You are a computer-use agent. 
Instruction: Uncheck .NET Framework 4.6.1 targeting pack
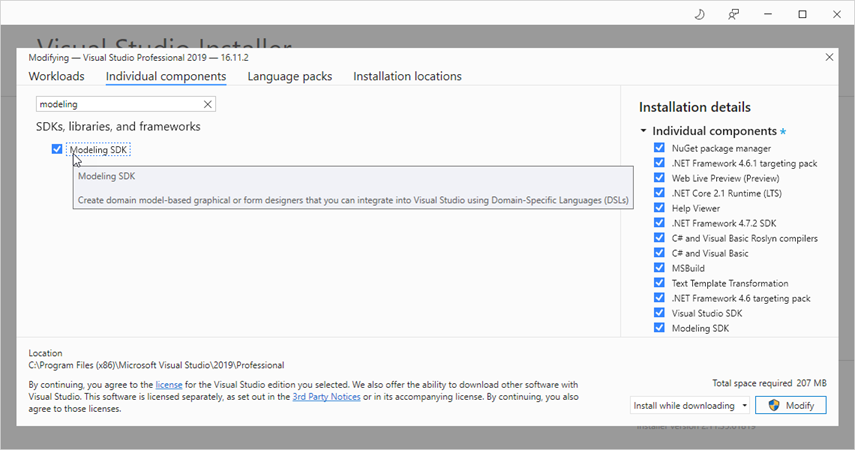659,163
